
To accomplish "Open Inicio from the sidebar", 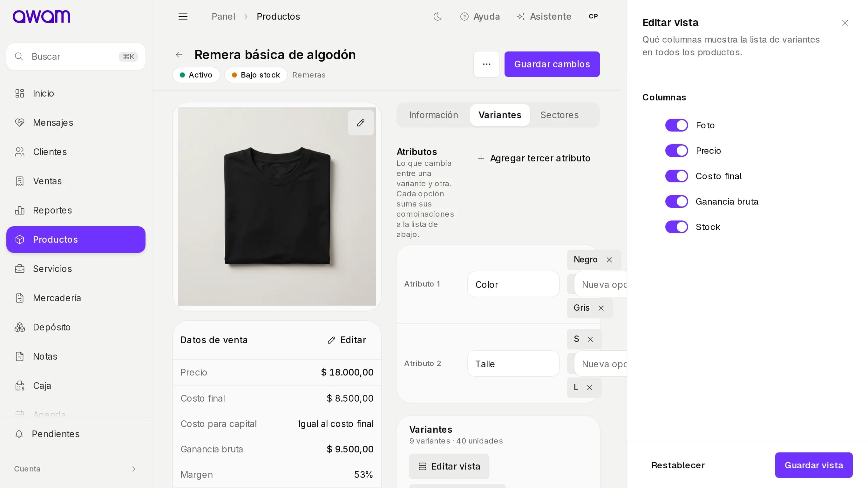I will [x=76, y=93].
